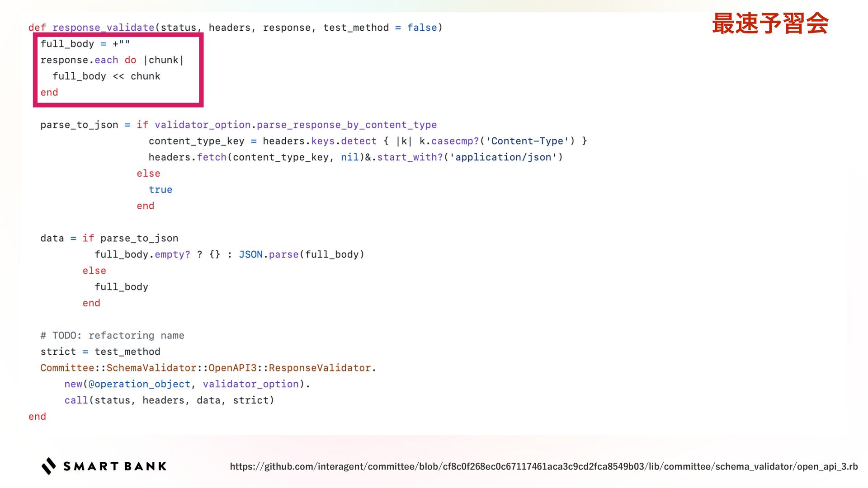Click the full_body.empty? method call
The image size is (868, 488).
142,254
